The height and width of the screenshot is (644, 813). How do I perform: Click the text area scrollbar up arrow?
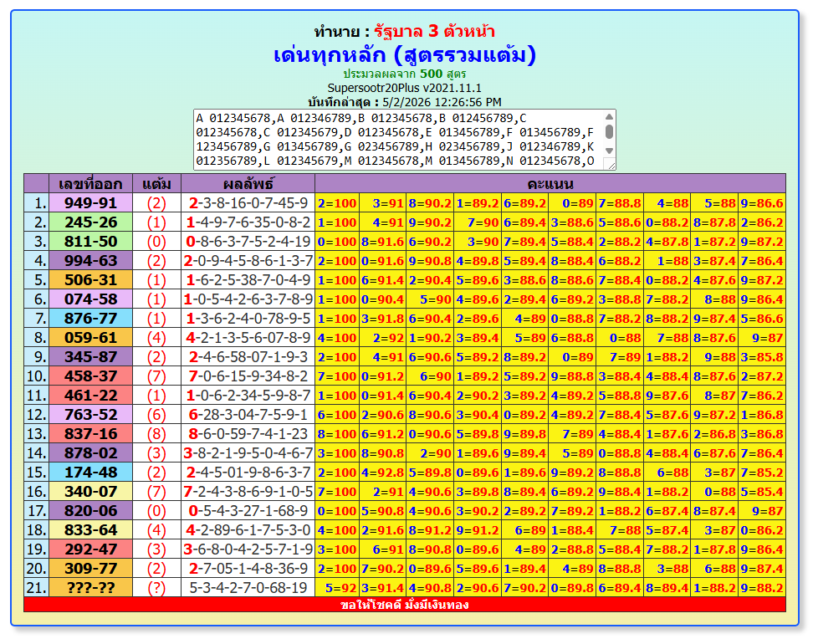(x=609, y=116)
